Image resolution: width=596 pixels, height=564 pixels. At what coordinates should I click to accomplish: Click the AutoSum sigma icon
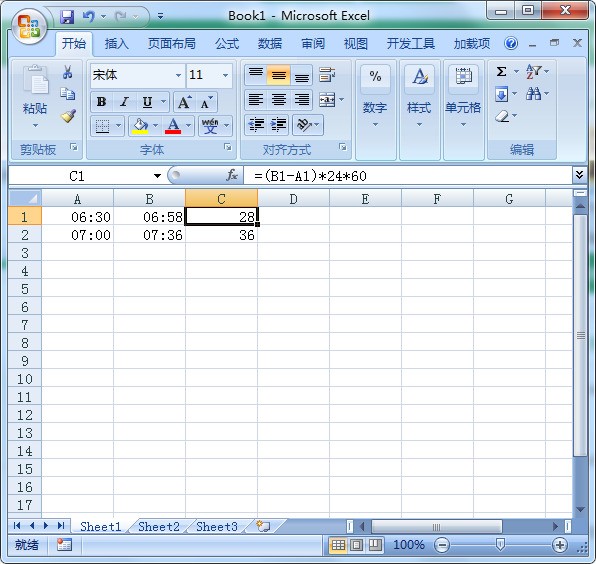(x=501, y=71)
